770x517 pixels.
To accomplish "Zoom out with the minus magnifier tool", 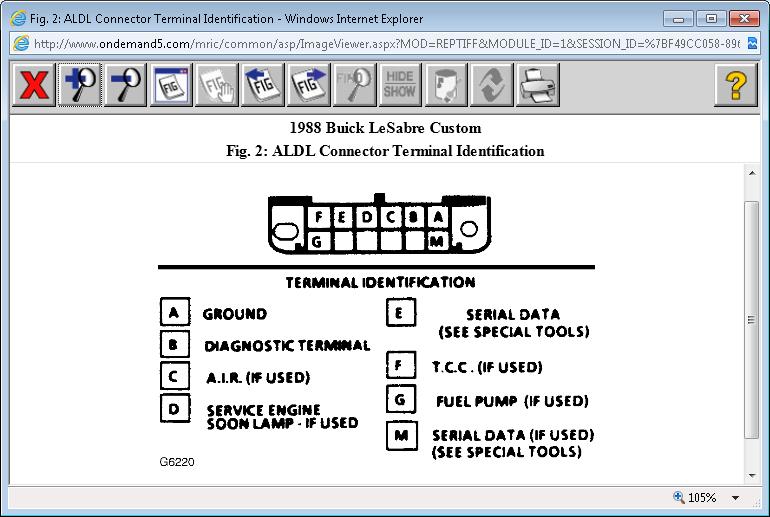I will coord(125,85).
